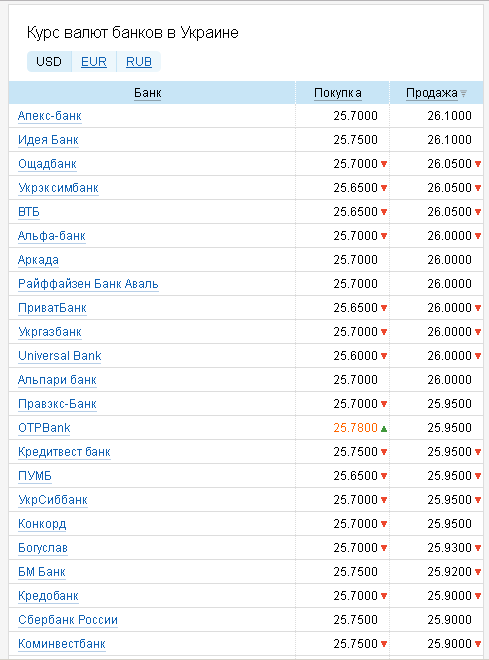Sort table by Продажа column header

432,93
